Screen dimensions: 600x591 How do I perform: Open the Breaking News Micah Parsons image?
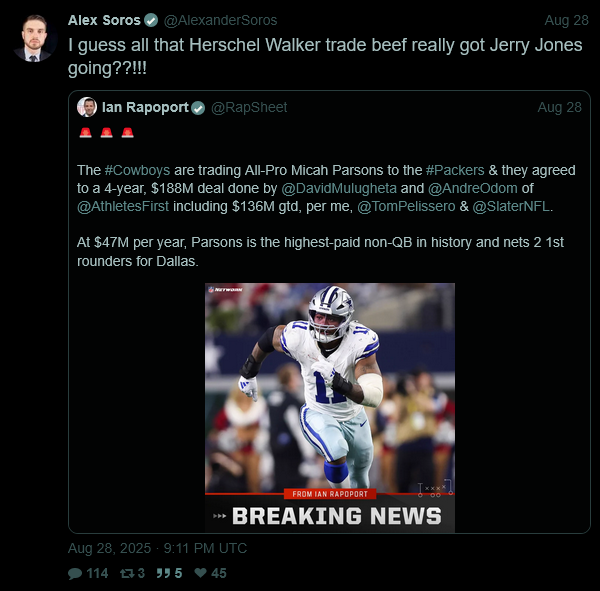[330, 408]
